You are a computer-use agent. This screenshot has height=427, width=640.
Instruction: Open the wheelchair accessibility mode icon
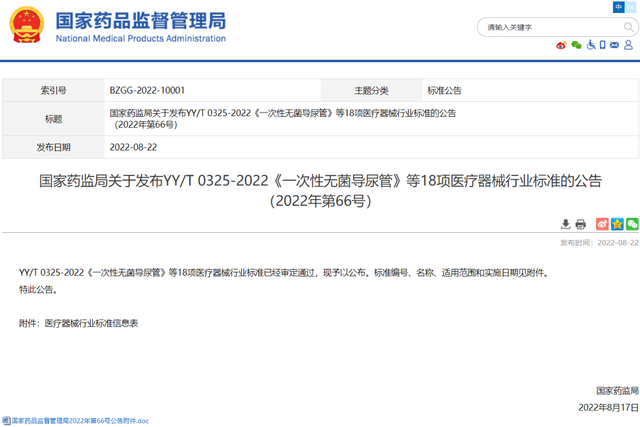click(591, 45)
